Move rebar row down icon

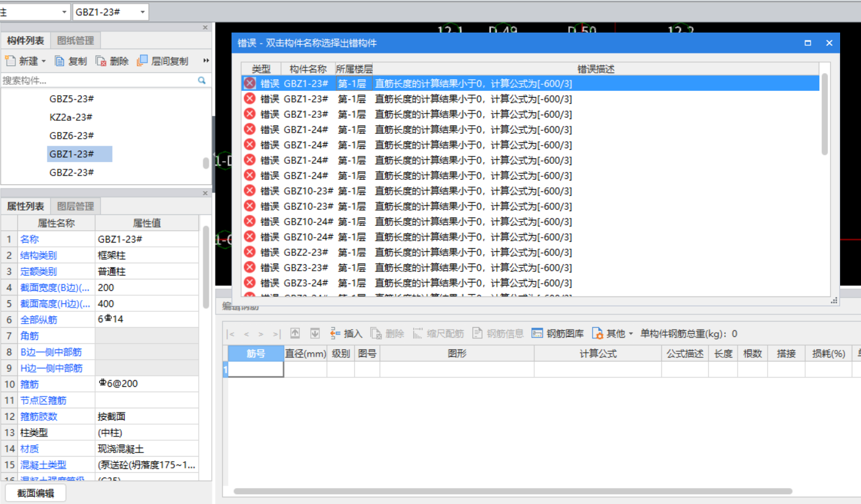pos(315,333)
